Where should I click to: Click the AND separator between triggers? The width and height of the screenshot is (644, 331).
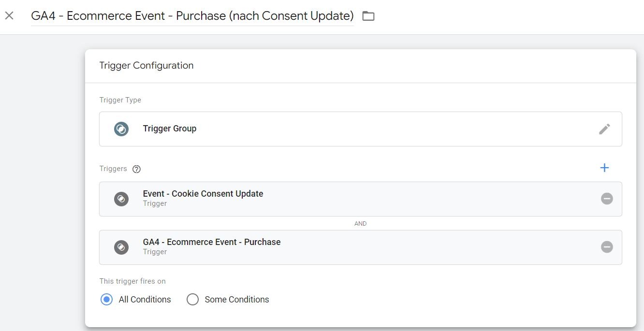tap(360, 224)
